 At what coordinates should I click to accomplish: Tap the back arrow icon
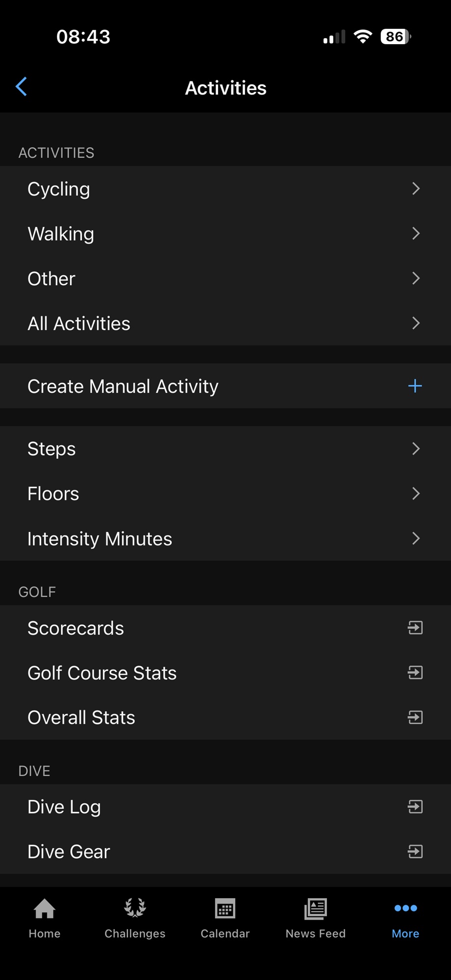21,87
